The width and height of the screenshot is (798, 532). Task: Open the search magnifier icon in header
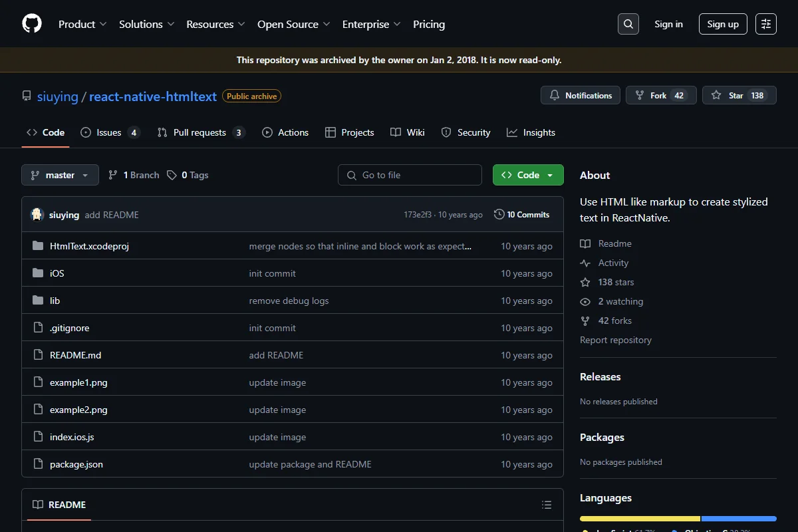(628, 24)
